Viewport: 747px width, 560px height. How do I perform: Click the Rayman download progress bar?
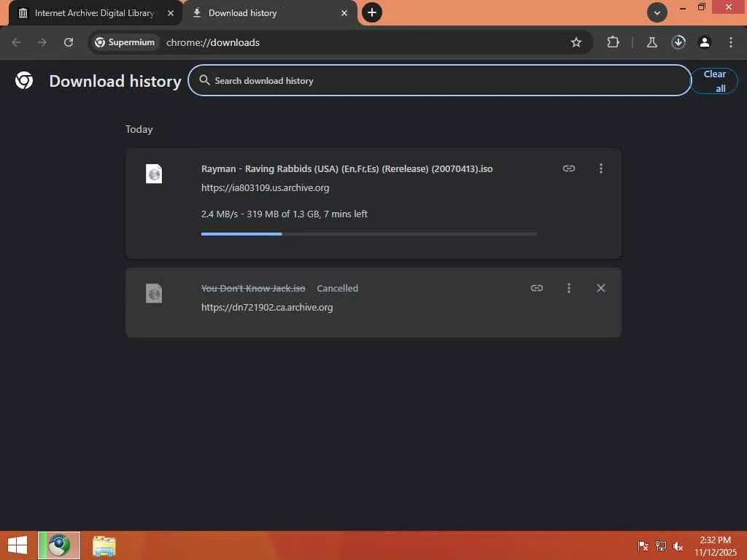[x=368, y=234]
